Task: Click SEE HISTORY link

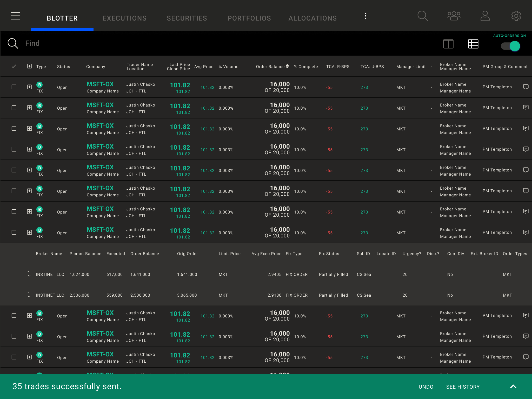Action: 463,387
